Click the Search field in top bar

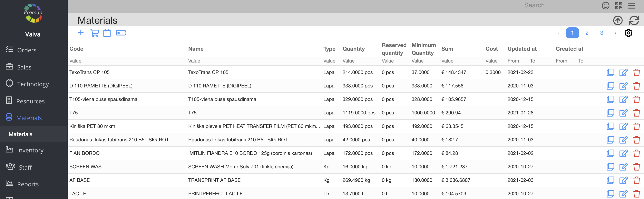point(558,6)
